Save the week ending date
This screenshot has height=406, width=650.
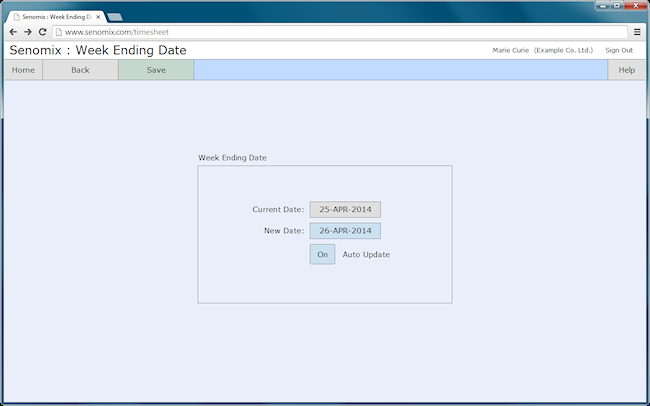pos(156,70)
